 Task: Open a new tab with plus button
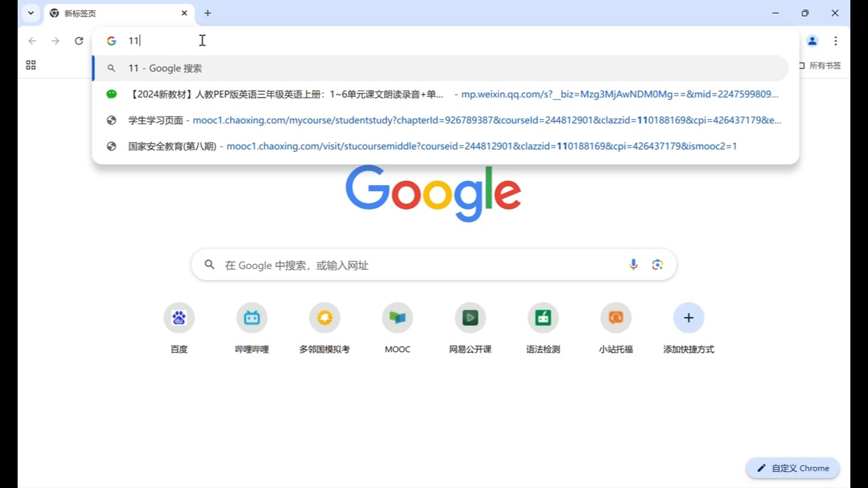(x=208, y=13)
